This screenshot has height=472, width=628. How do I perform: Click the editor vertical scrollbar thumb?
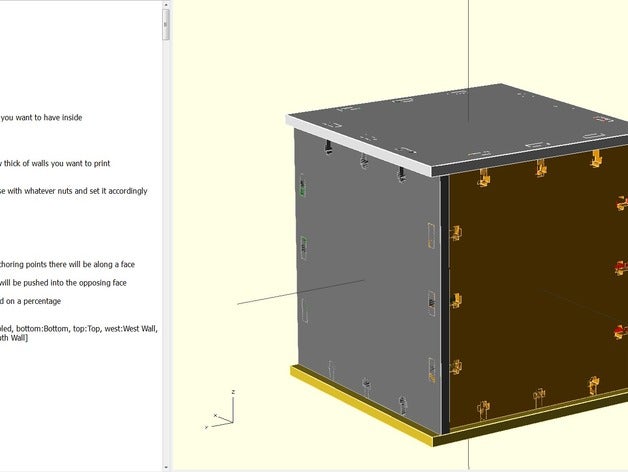tap(166, 26)
